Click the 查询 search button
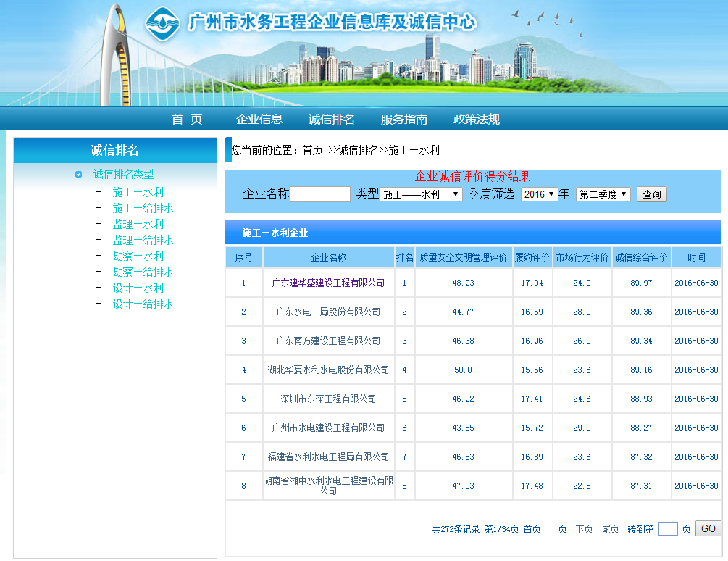This screenshot has height=561, width=728. coord(652,194)
